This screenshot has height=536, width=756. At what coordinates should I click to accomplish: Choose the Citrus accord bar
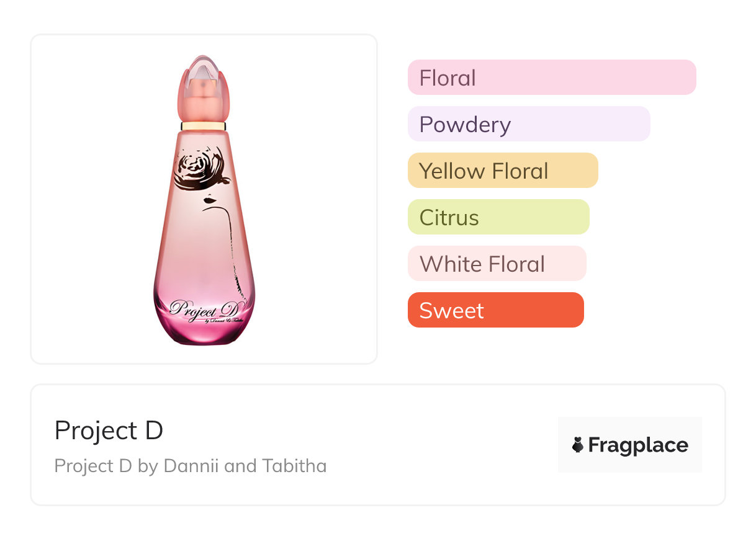[498, 217]
